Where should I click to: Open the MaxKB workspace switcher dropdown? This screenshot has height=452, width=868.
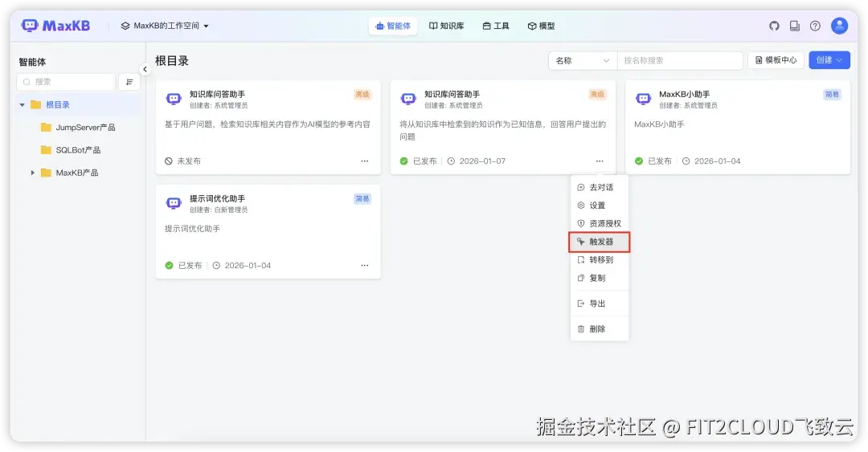click(x=165, y=26)
